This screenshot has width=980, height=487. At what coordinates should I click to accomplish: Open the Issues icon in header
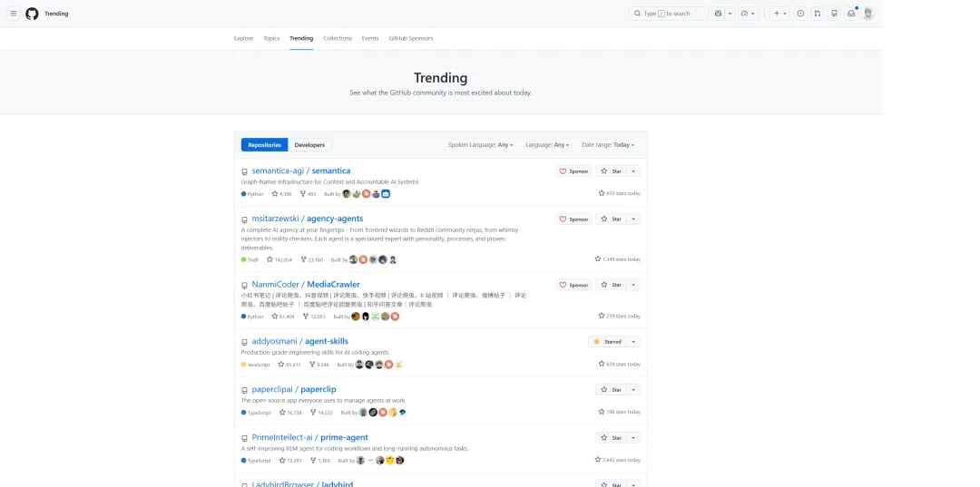tap(800, 14)
